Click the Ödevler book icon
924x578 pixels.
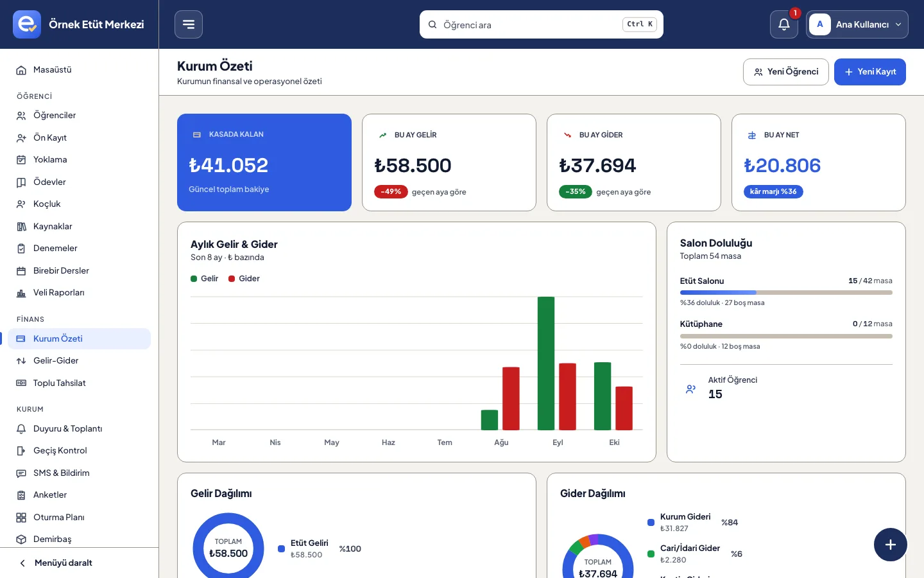point(21,182)
